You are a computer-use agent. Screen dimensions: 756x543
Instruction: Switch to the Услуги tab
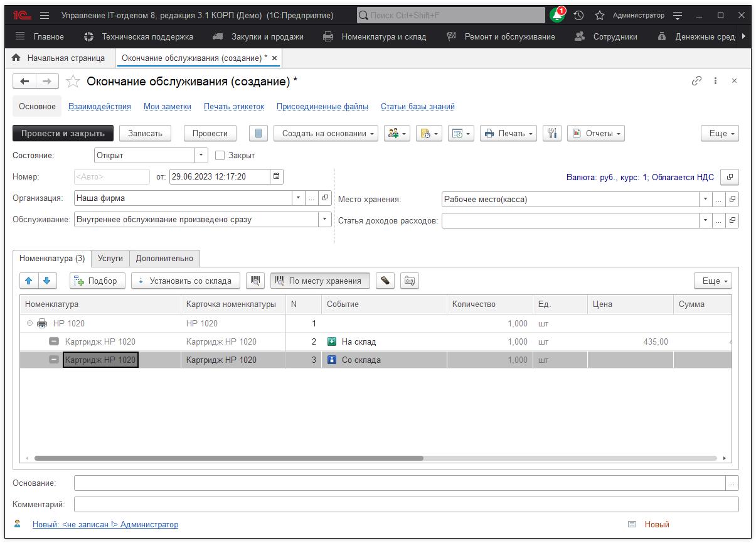point(110,258)
